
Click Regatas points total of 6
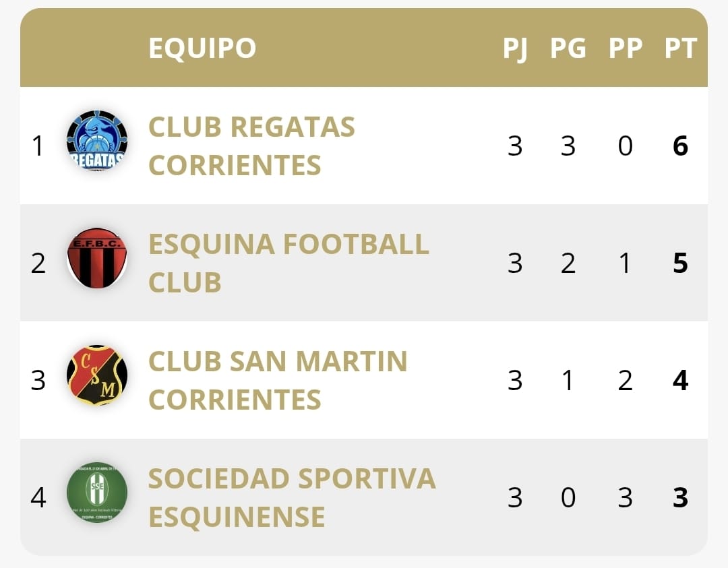click(680, 146)
